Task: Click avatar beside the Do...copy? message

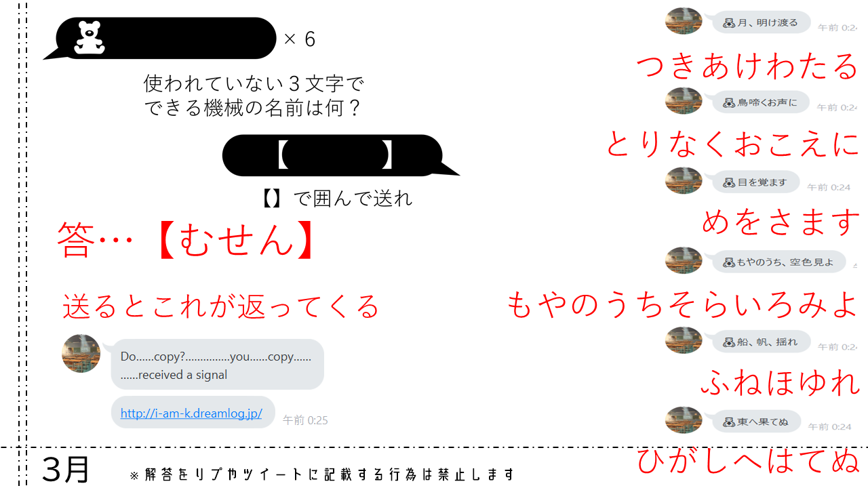Action: 81,353
